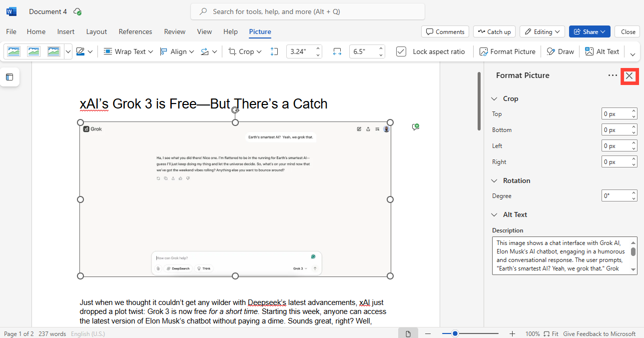Viewport: 644px width, 338px height.
Task: Select the Picture tab
Action: (260, 31)
